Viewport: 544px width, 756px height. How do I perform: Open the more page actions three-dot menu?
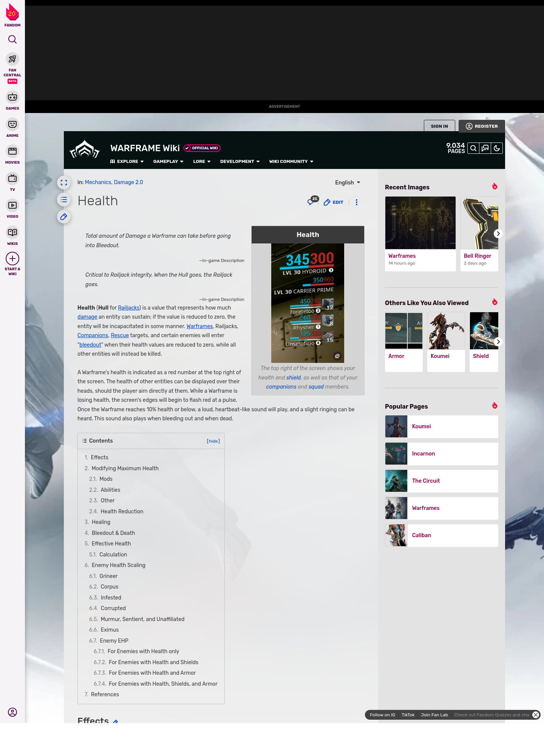(357, 202)
